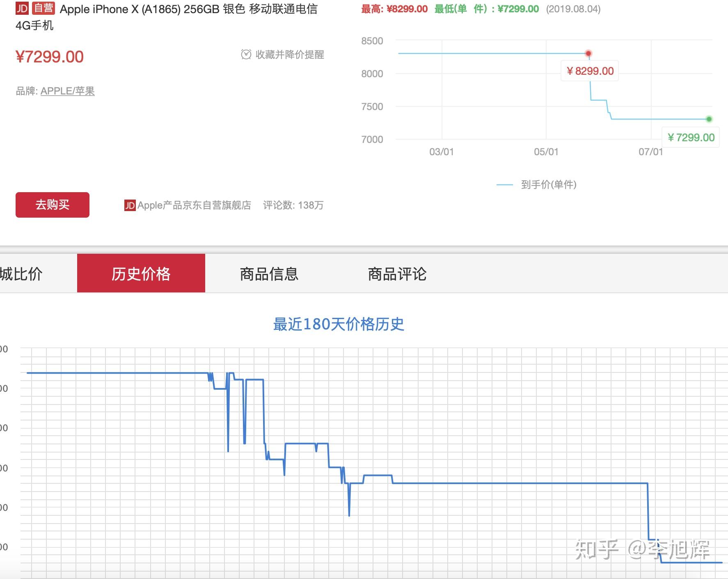This screenshot has height=579, width=728.
Task: Click the red 去购买 buy button
Action: [53, 204]
